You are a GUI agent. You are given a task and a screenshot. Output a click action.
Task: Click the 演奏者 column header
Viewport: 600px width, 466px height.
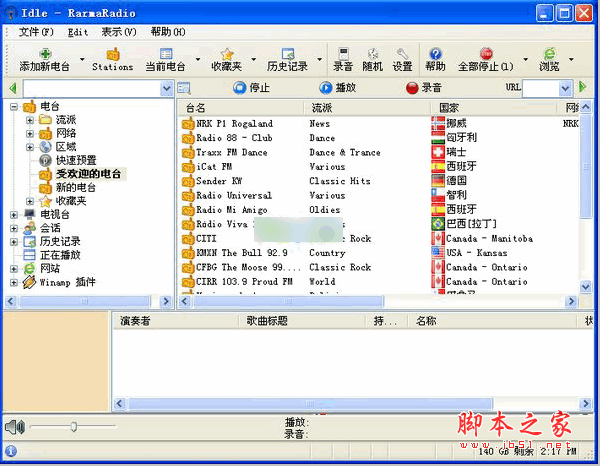tap(176, 321)
